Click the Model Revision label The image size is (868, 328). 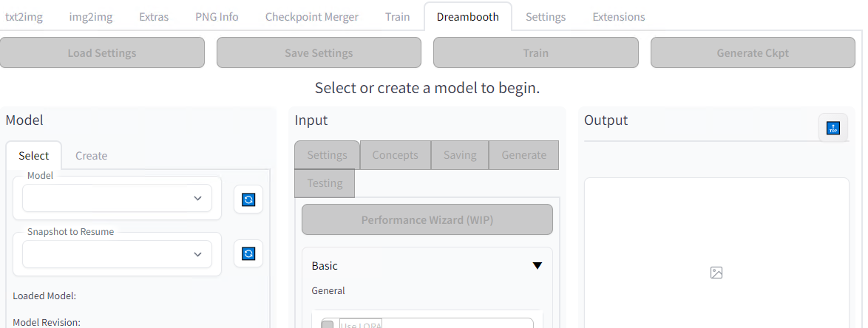[47, 323]
